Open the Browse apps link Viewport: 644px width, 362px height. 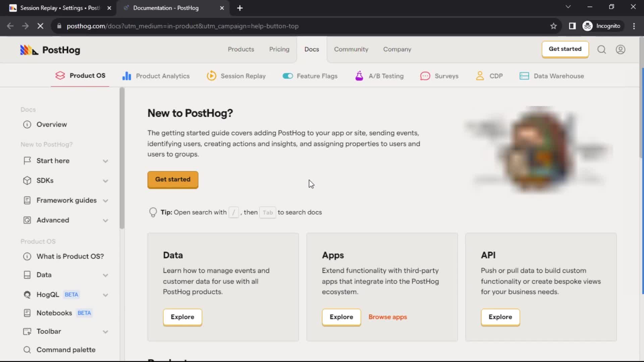click(x=388, y=317)
